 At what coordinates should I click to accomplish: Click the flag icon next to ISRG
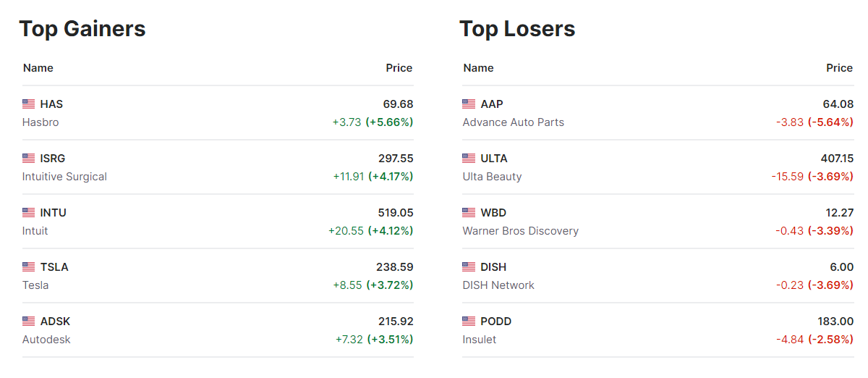pyautogui.click(x=29, y=159)
